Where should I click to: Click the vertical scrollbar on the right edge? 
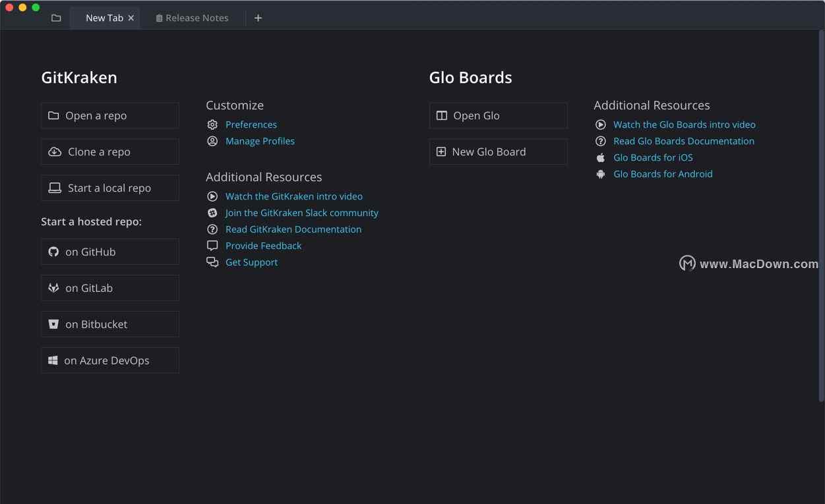point(821,215)
